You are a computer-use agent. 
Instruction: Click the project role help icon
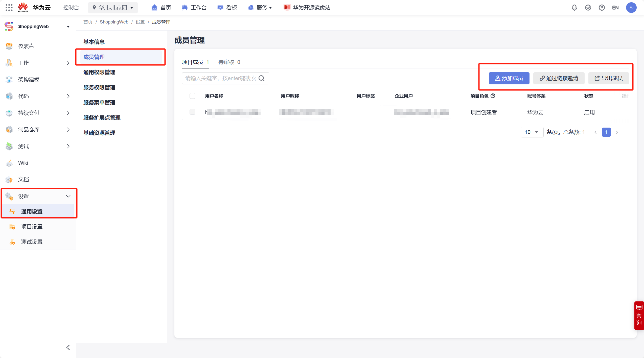493,96
